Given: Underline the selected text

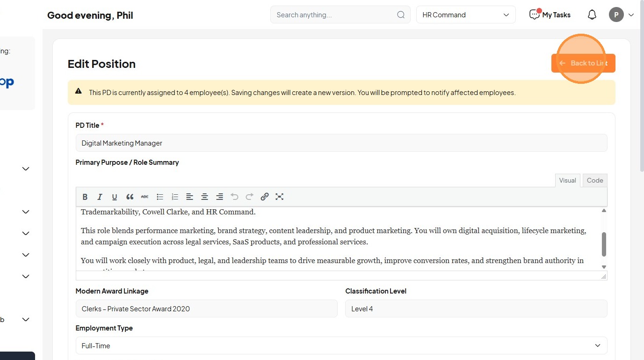Looking at the screenshot, I should click(115, 197).
